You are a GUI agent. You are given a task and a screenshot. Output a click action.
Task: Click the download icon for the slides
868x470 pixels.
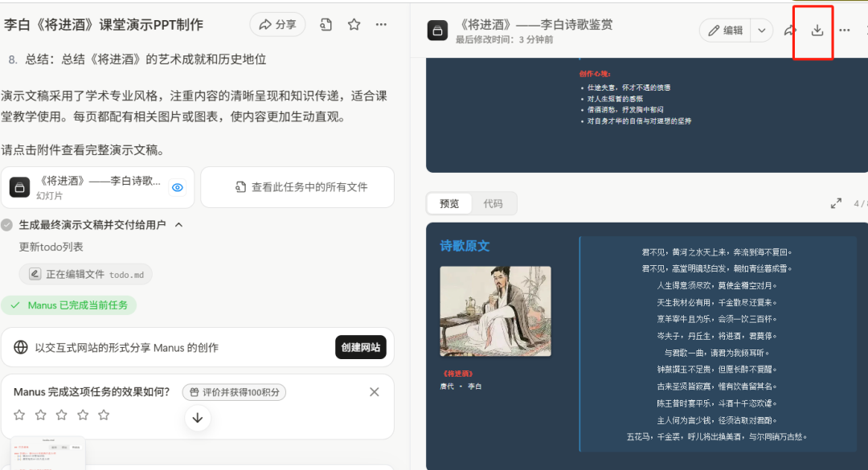point(814,30)
